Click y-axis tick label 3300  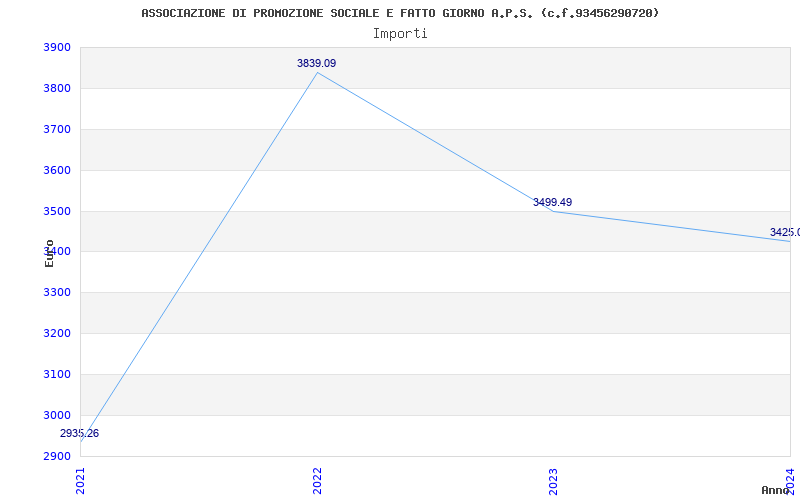click(57, 293)
